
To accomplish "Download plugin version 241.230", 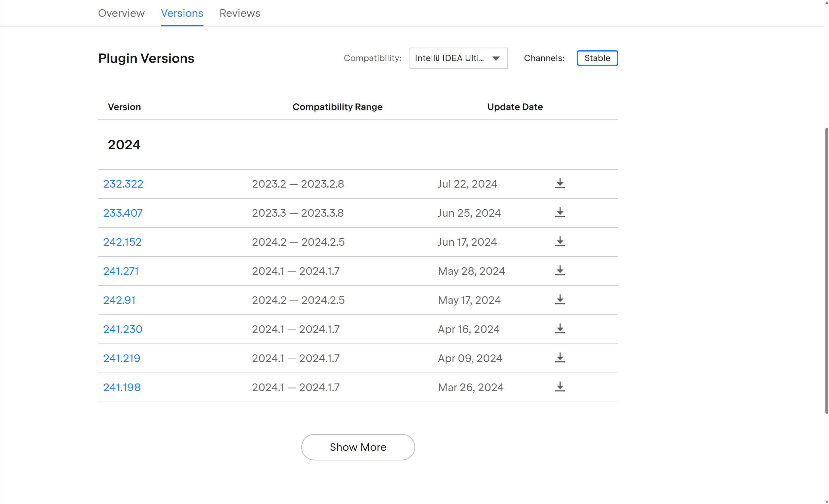I will [560, 329].
